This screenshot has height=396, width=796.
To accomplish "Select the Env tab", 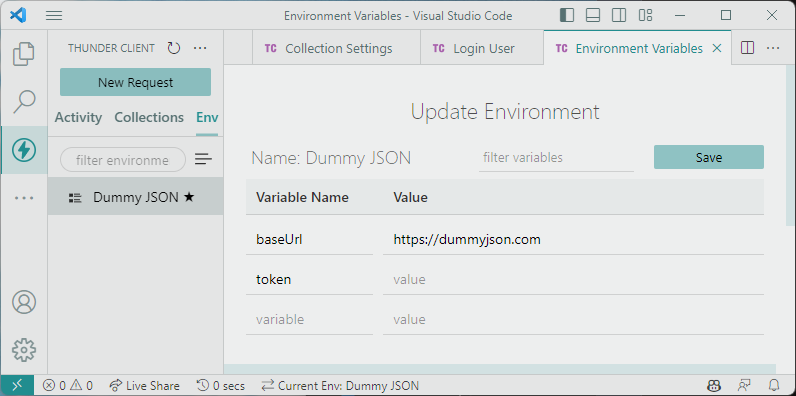I will tap(207, 117).
